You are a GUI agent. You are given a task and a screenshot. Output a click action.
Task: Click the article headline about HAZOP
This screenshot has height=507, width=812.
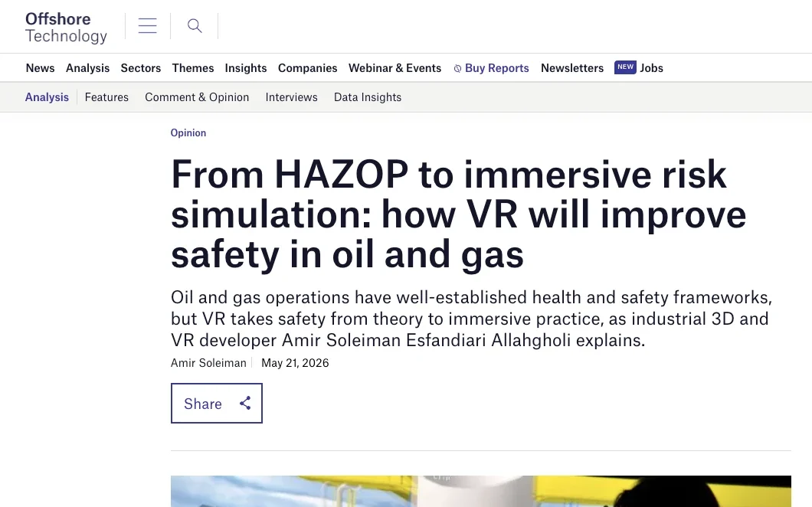point(459,214)
